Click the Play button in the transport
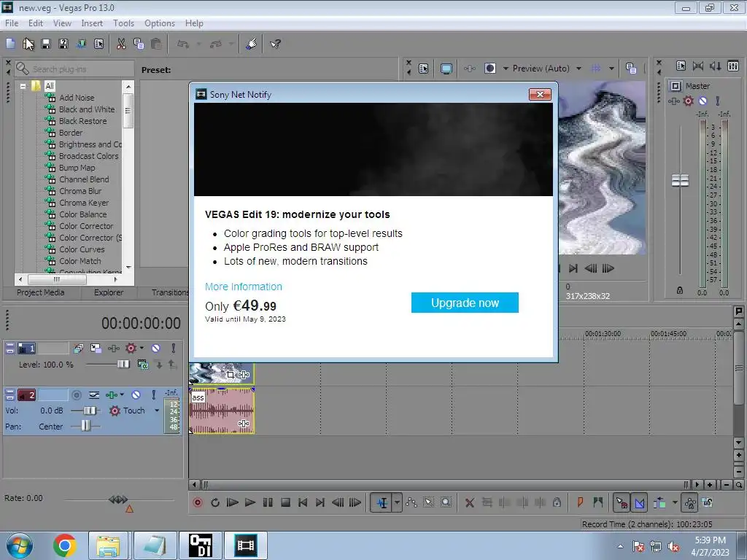Screen dimensions: 747x560 [249, 502]
